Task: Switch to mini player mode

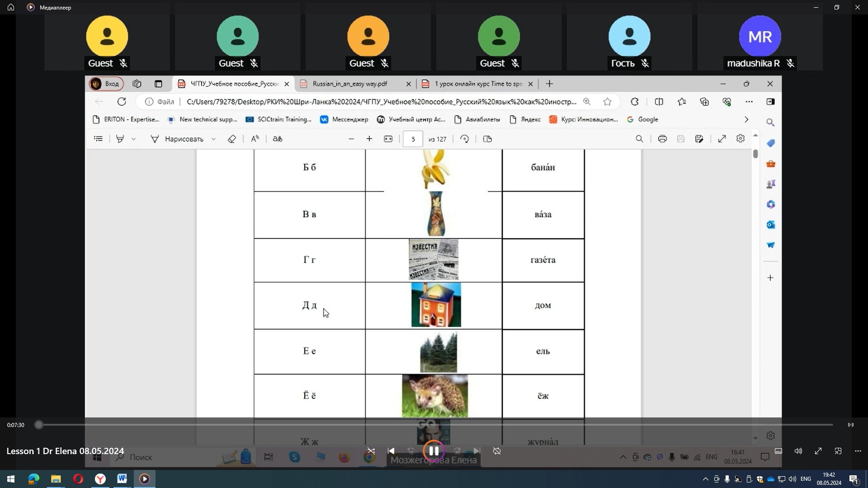Action: [838, 451]
